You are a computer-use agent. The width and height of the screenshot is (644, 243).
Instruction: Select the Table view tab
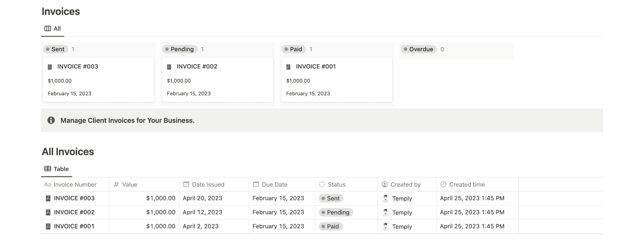click(57, 169)
